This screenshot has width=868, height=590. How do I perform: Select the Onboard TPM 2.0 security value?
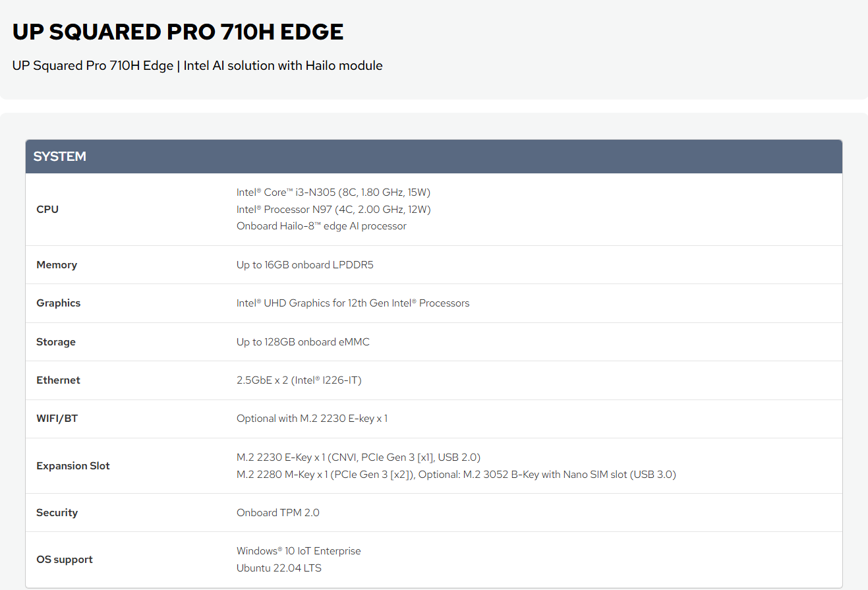tap(278, 512)
